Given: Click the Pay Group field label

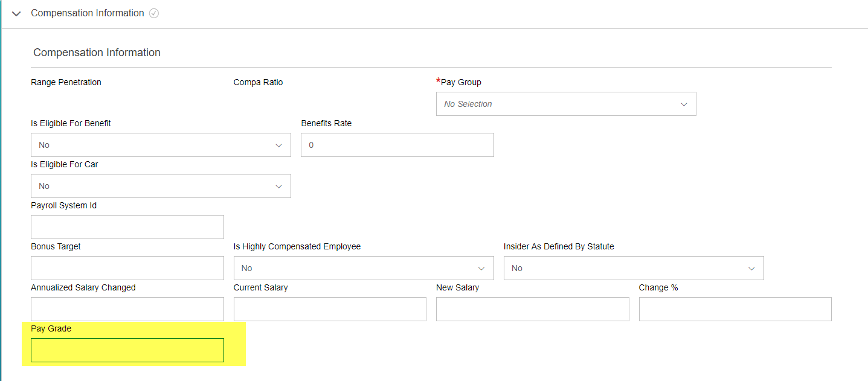Looking at the screenshot, I should point(461,82).
